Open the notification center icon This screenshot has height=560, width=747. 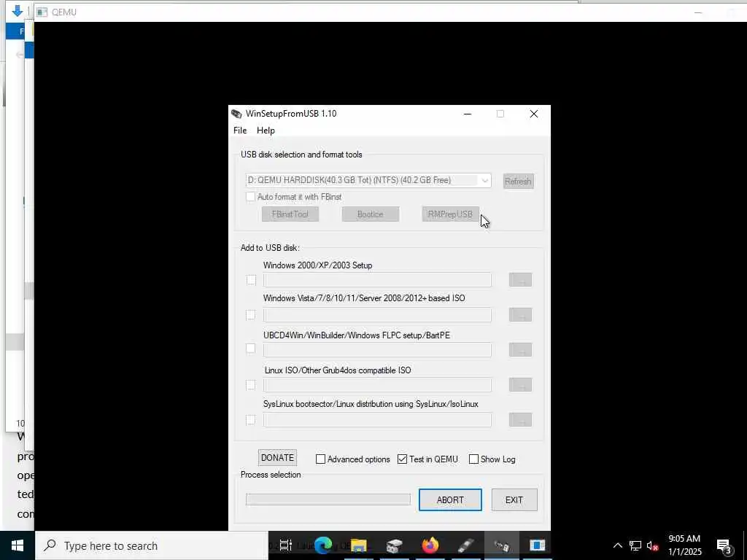(x=724, y=545)
